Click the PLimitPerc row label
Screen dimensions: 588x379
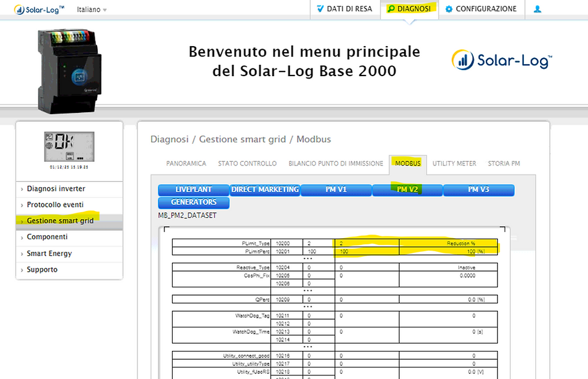point(257,251)
